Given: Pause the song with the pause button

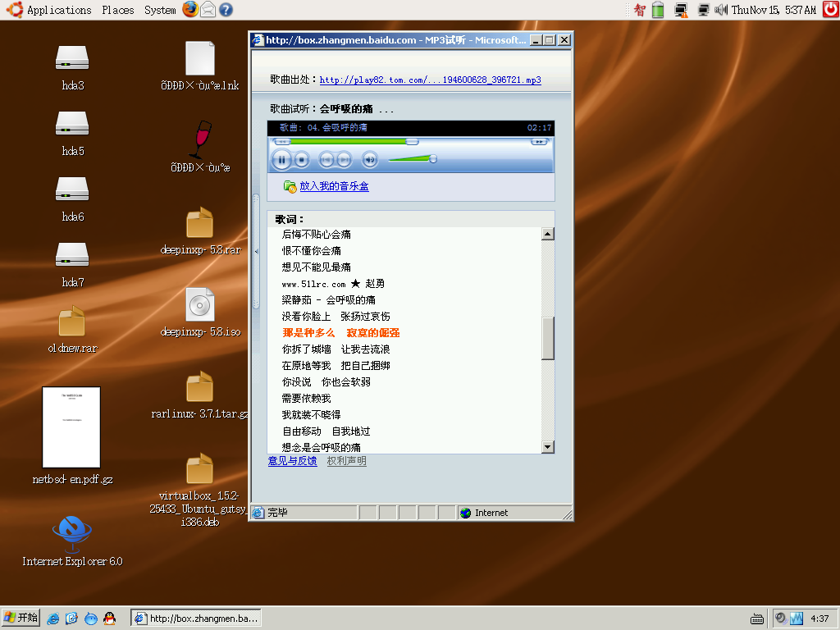Looking at the screenshot, I should 282,160.
